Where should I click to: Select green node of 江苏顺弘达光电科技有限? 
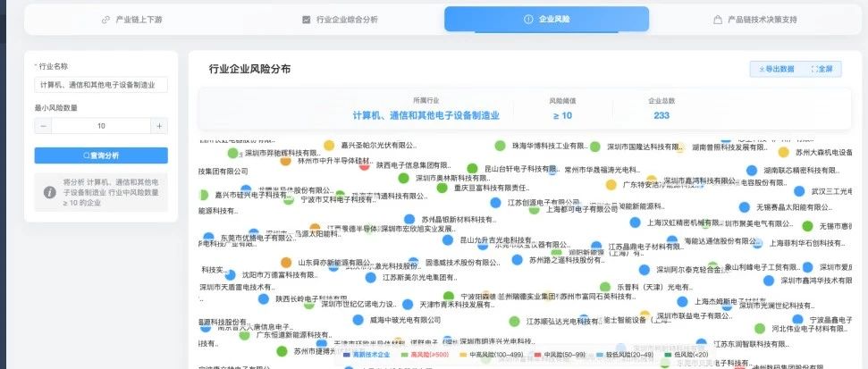[x=514, y=321]
